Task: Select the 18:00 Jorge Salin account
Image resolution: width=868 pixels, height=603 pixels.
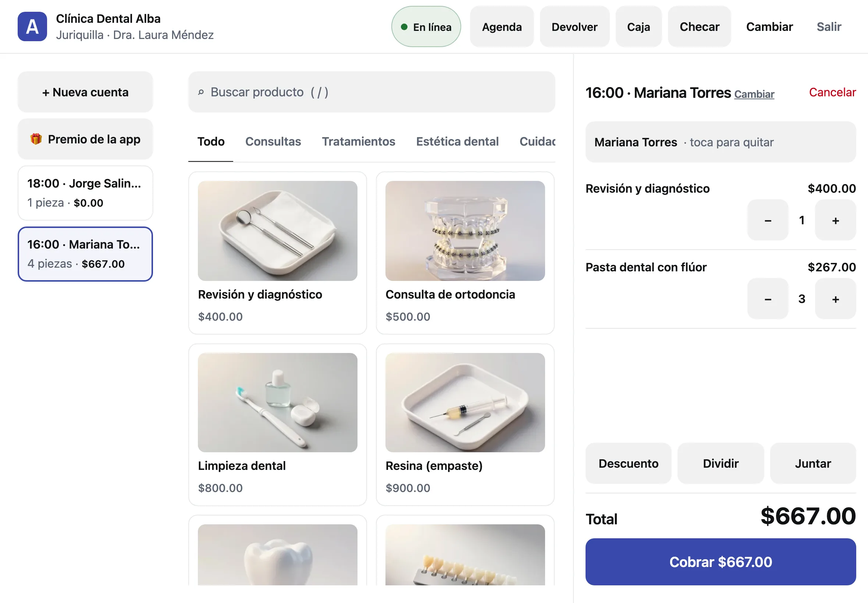Action: click(x=85, y=193)
